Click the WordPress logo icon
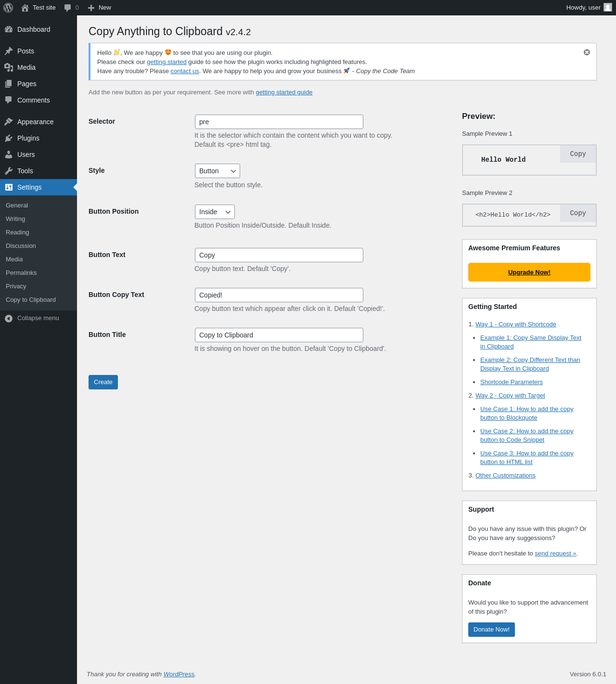 coord(8,8)
